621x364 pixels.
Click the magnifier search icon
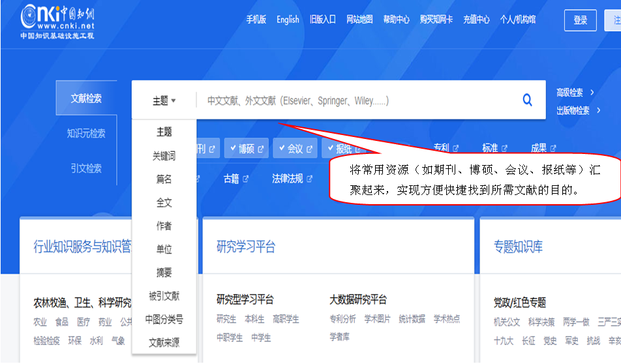pyautogui.click(x=527, y=100)
